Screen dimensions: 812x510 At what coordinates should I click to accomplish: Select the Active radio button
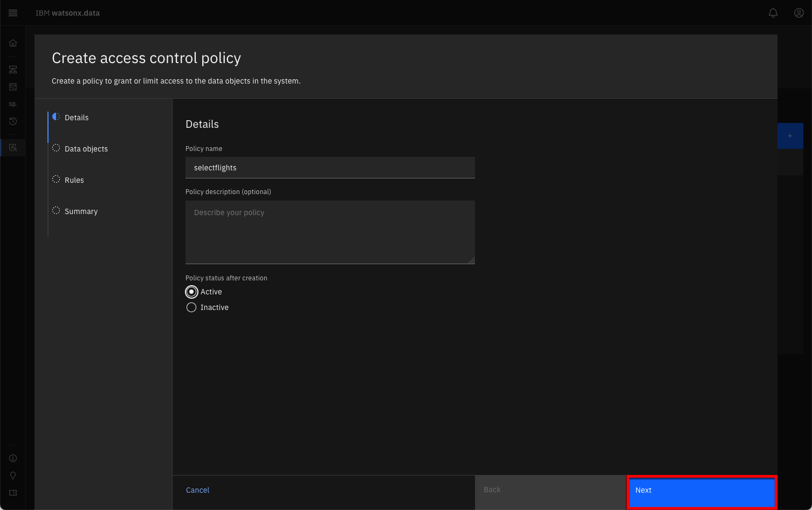[x=191, y=292]
